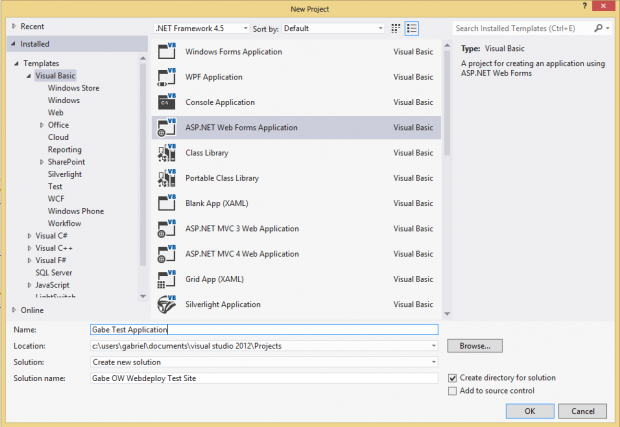Open the .NET Framework 4.5 dropdown
620x427 pixels.
[x=201, y=28]
